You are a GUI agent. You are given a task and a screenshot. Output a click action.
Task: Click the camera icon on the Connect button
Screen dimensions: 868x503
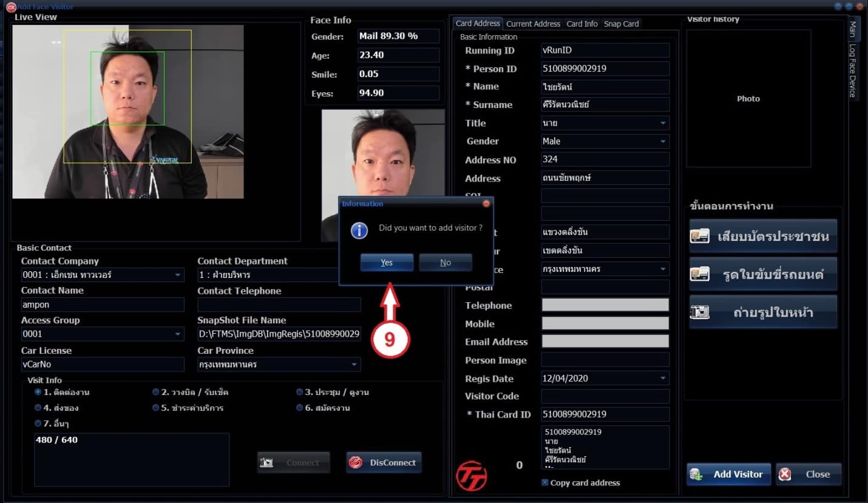267,462
